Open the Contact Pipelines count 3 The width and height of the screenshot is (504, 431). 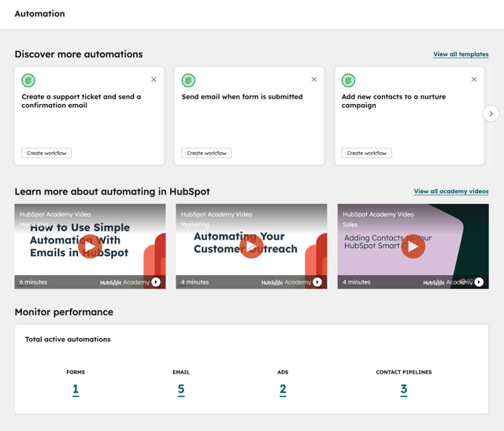404,389
